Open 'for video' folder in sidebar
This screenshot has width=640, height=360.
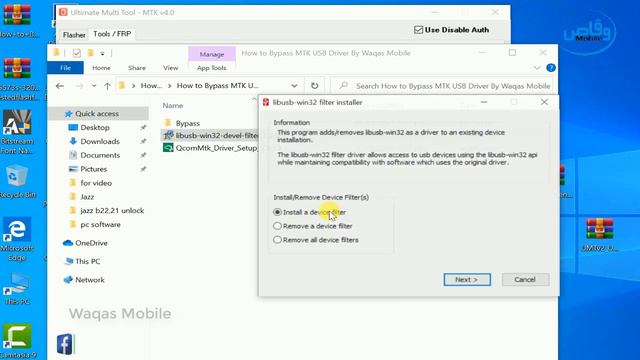96,183
